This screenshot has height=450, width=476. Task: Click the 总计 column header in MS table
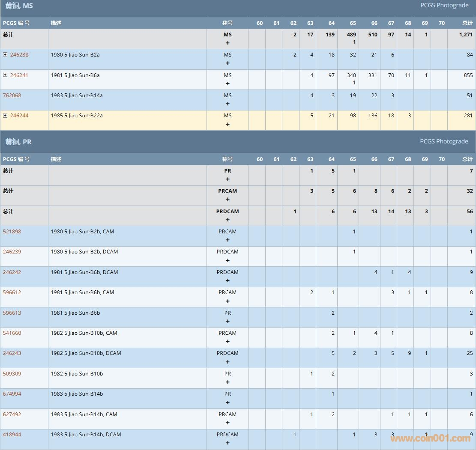coord(467,23)
